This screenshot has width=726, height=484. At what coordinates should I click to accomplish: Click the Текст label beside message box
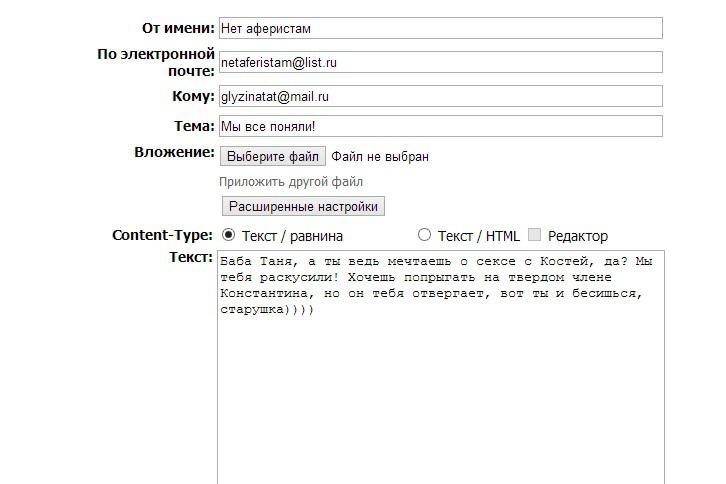[191, 258]
